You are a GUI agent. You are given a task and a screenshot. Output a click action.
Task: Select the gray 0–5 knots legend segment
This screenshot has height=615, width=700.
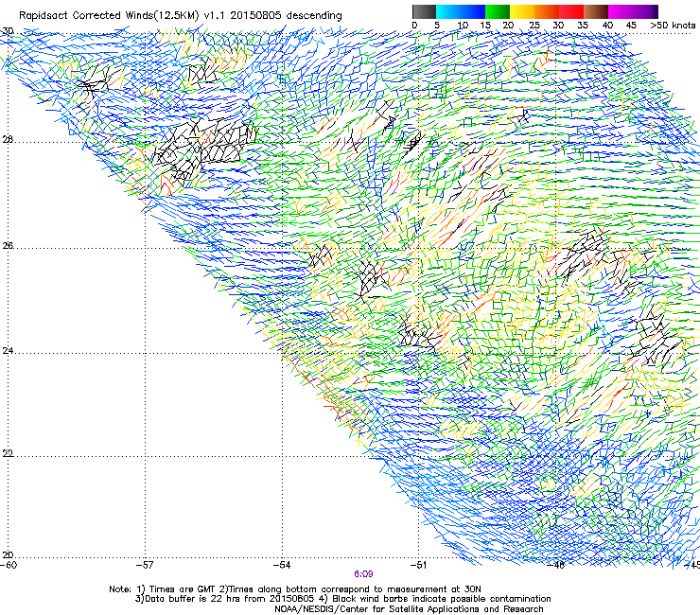[x=425, y=11]
